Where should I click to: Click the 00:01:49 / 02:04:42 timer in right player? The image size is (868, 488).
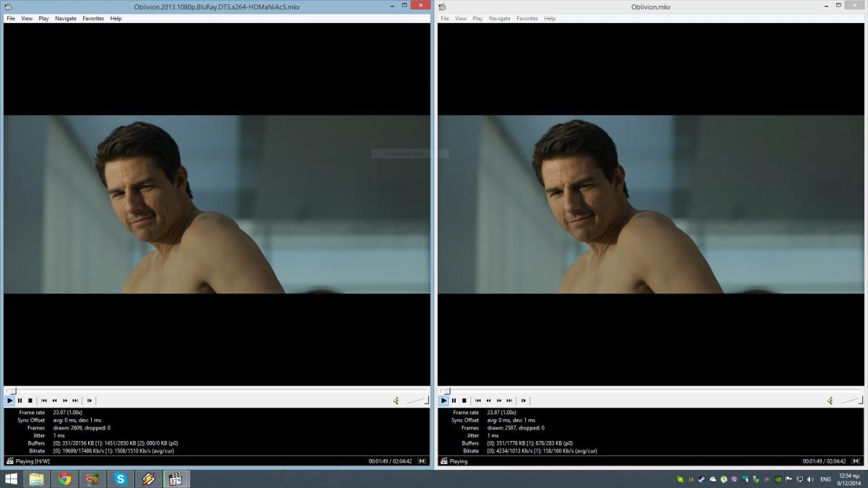pos(824,461)
